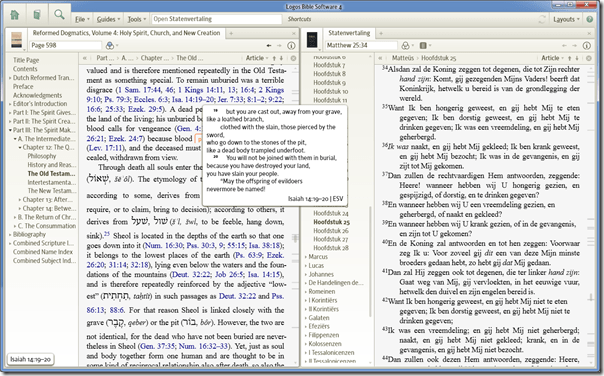The width and height of the screenshot is (604, 376).
Task: Go to next article in Statenvertaling
Action: [x=577, y=58]
